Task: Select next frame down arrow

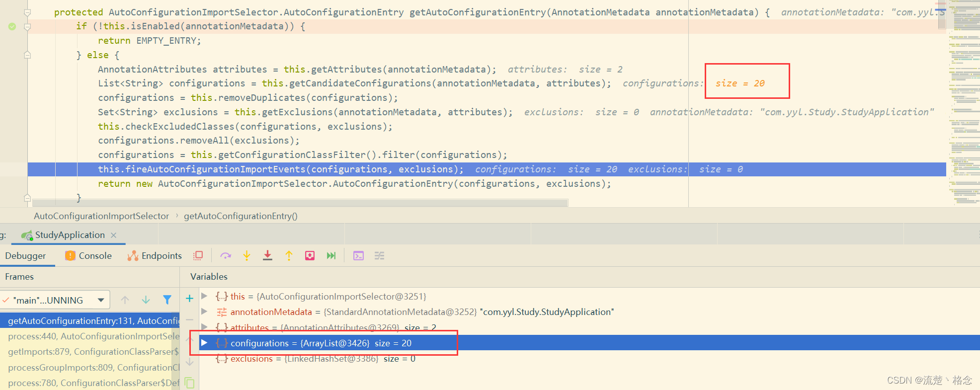Action: click(x=146, y=300)
